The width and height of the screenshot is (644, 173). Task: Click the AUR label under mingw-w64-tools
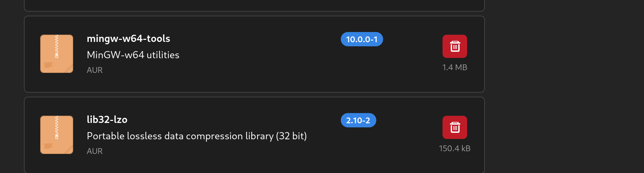point(95,70)
